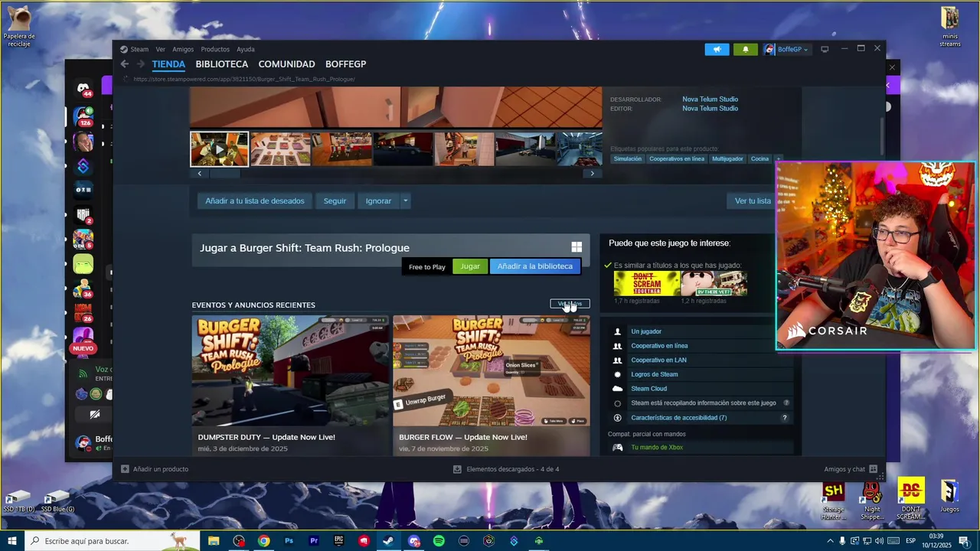Open Nova Telum Studio developer link
Viewport: 980px width, 551px height.
tap(710, 99)
